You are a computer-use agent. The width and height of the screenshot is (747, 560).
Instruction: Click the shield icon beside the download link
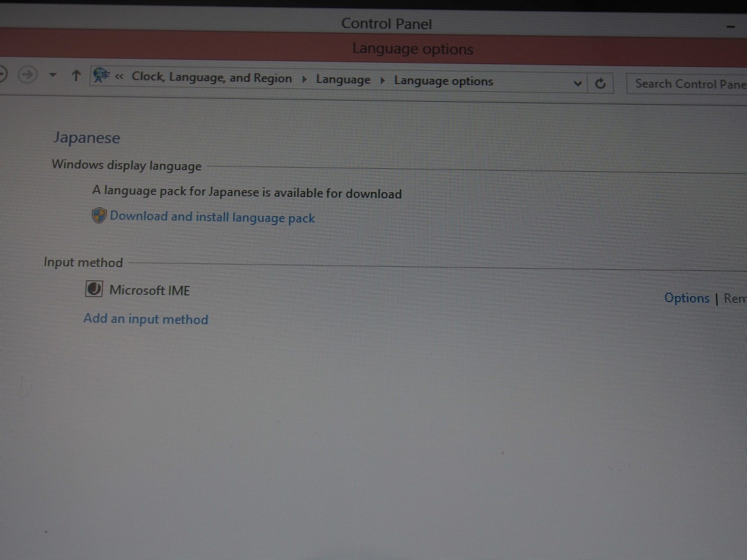click(x=99, y=215)
